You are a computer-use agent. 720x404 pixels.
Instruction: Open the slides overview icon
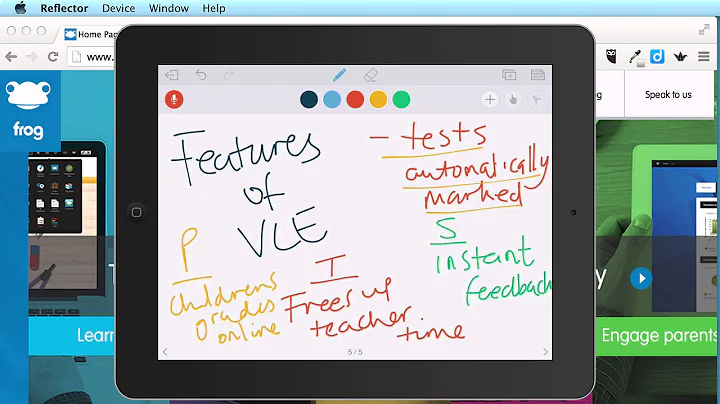(x=538, y=74)
